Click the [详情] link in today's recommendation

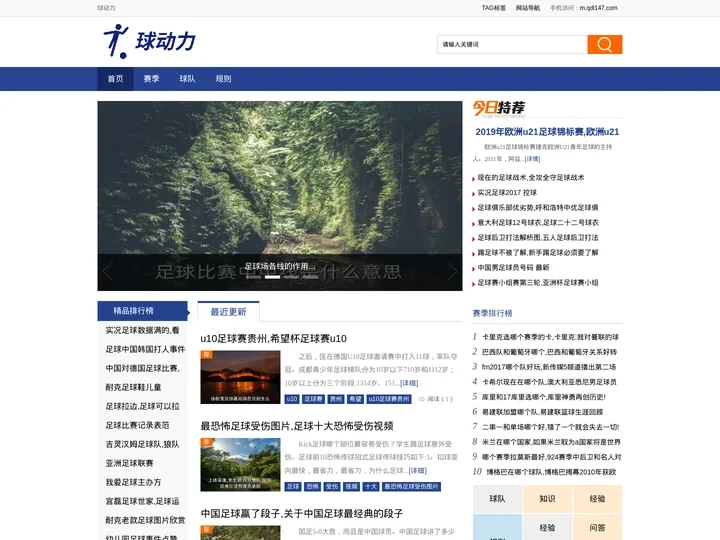click(532, 159)
